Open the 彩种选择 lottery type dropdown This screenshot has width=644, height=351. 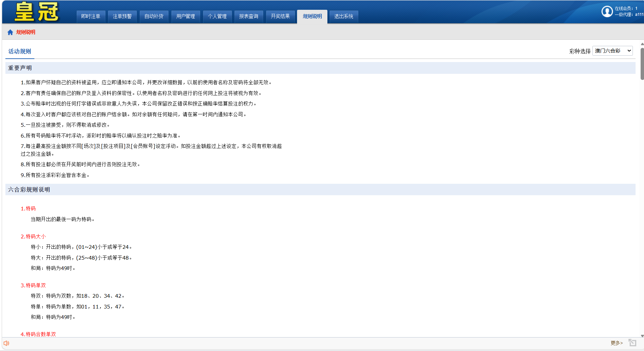(x=612, y=51)
